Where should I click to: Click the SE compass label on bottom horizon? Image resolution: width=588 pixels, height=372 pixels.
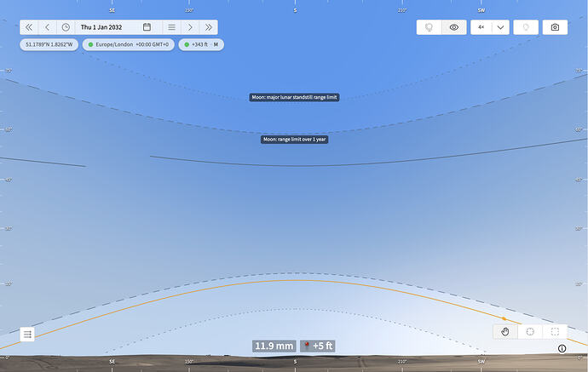(112, 362)
